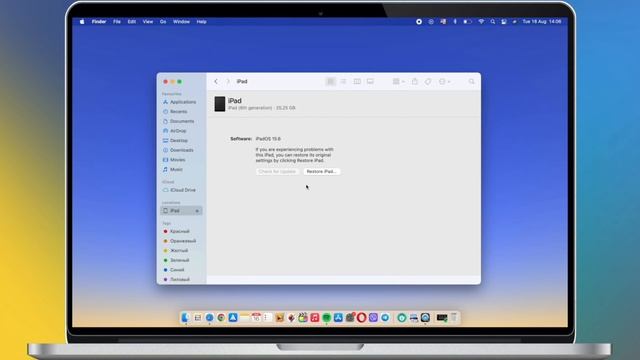The image size is (640, 360).
Task: Open the Edit menu
Action: pyautogui.click(x=131, y=22)
